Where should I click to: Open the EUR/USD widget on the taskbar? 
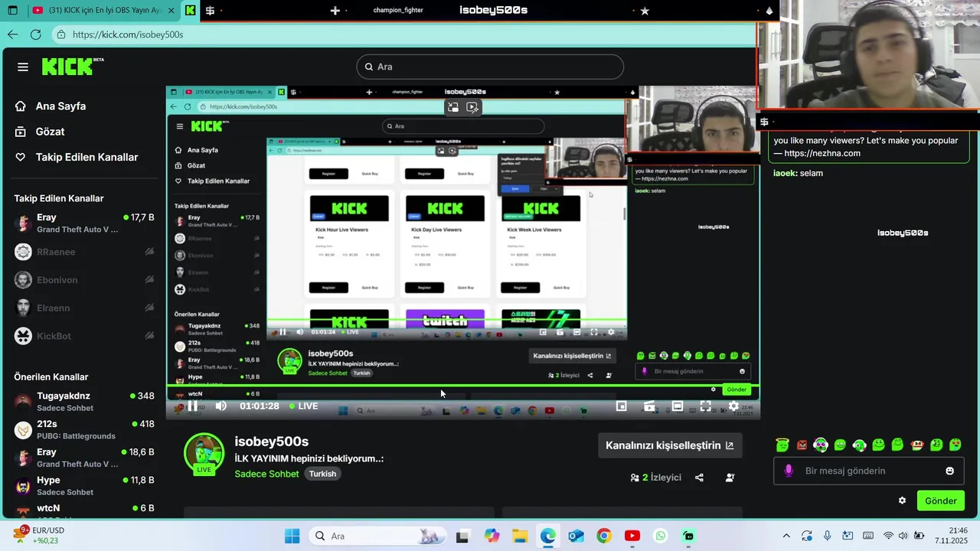click(38, 536)
